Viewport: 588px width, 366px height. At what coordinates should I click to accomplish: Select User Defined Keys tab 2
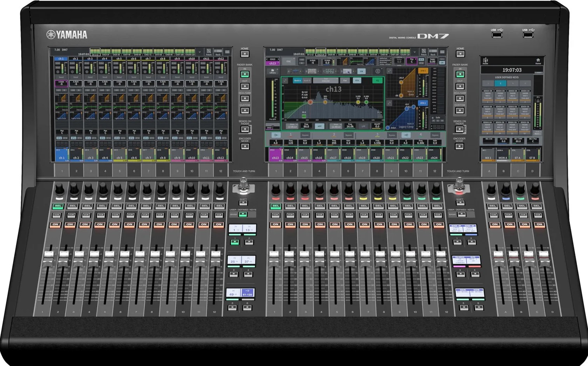[500, 83]
